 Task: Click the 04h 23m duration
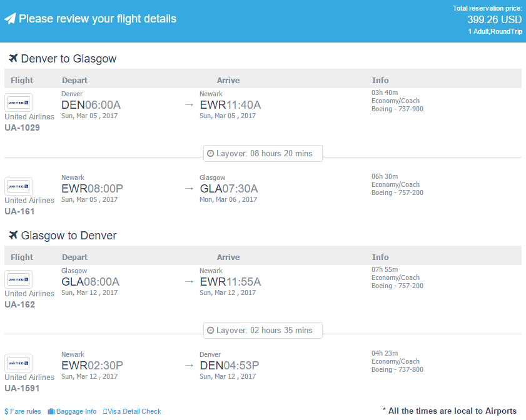(x=385, y=353)
